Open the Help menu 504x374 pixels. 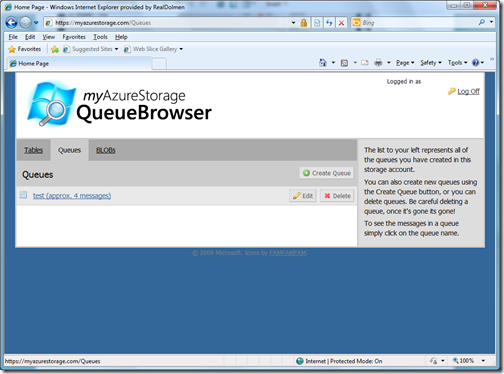coord(121,37)
